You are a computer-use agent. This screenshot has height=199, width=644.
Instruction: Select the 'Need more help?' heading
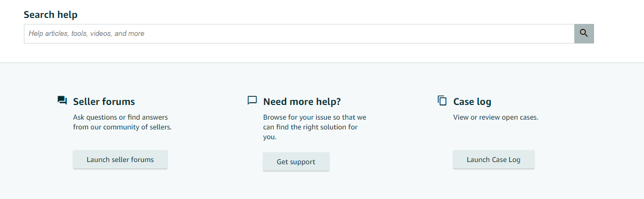pyautogui.click(x=302, y=102)
